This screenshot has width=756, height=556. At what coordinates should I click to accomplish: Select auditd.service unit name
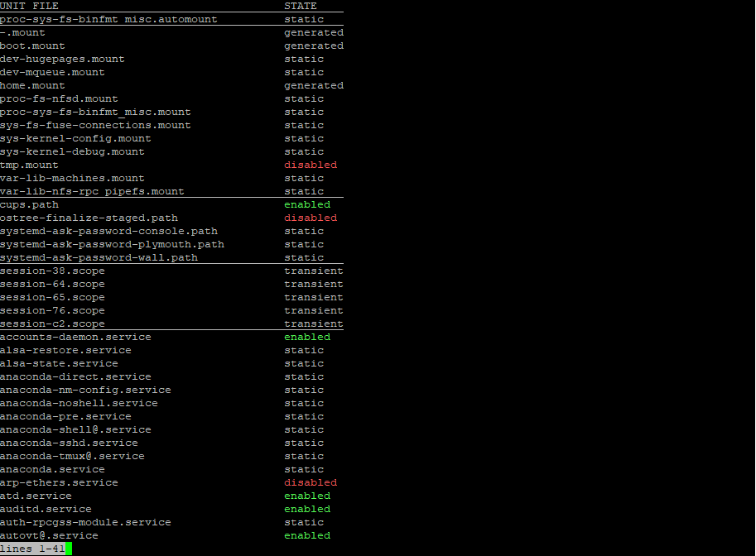(46, 510)
